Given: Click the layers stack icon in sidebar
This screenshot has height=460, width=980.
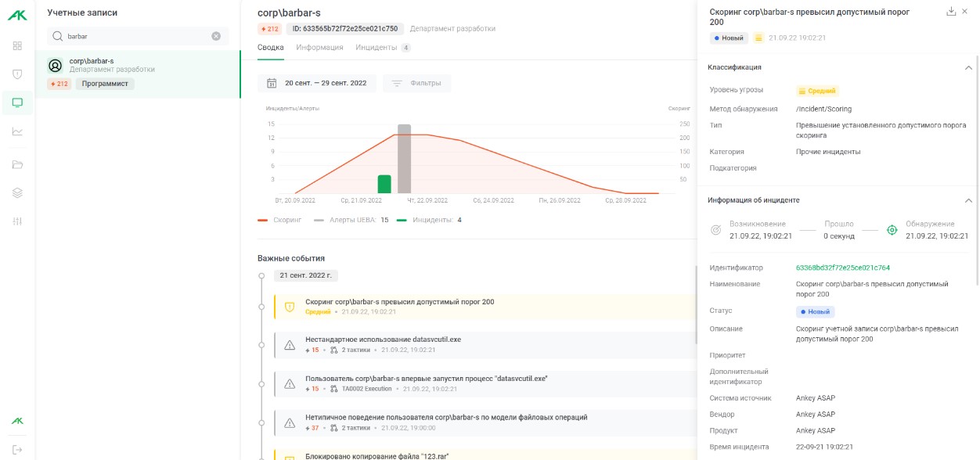Looking at the screenshot, I should tap(17, 192).
